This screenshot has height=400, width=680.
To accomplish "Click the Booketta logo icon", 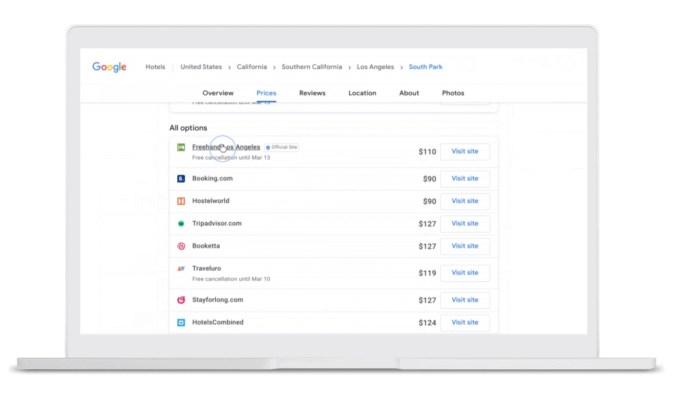I will (x=181, y=246).
